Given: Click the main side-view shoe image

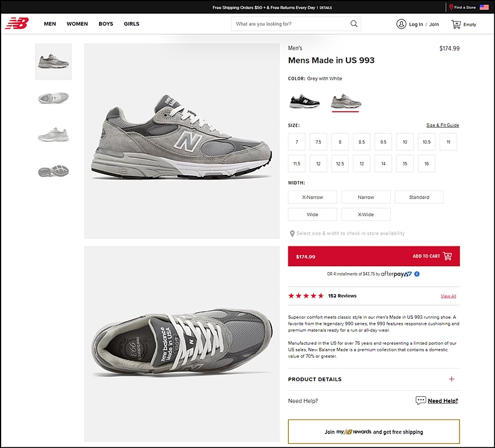Looking at the screenshot, I should click(182, 141).
